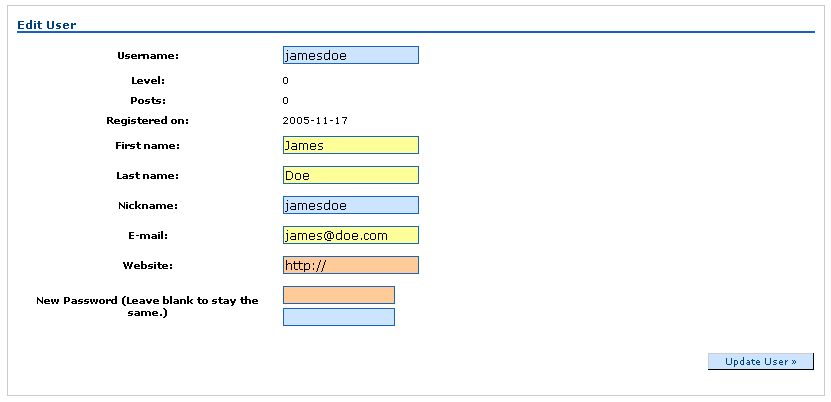Screen dimensions: 831x402
Task: Click the second password confirmation box
Action: (339, 317)
